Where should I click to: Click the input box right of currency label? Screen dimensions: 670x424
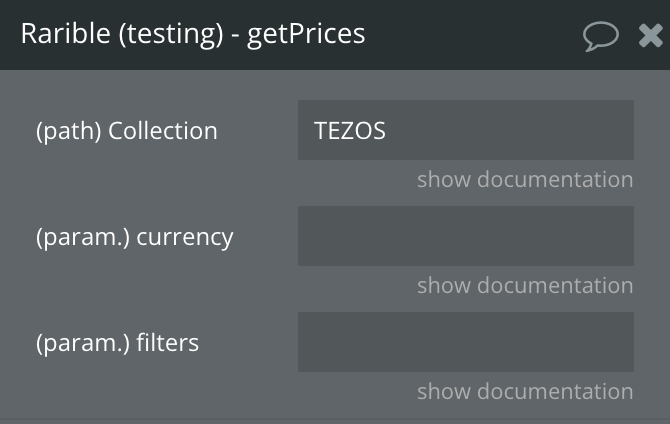point(466,236)
